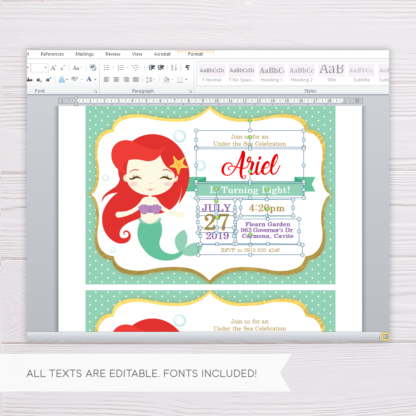
Task: Align text left
Action: [106, 80]
